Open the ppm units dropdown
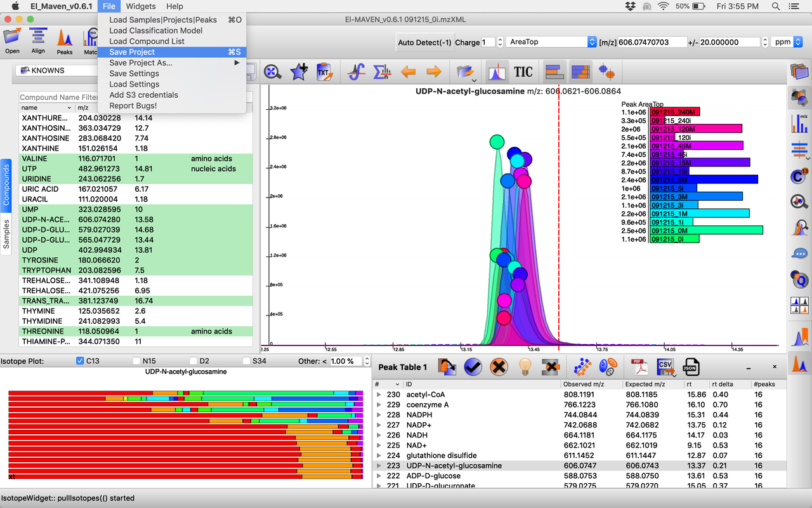This screenshot has width=812, height=508. point(787,42)
